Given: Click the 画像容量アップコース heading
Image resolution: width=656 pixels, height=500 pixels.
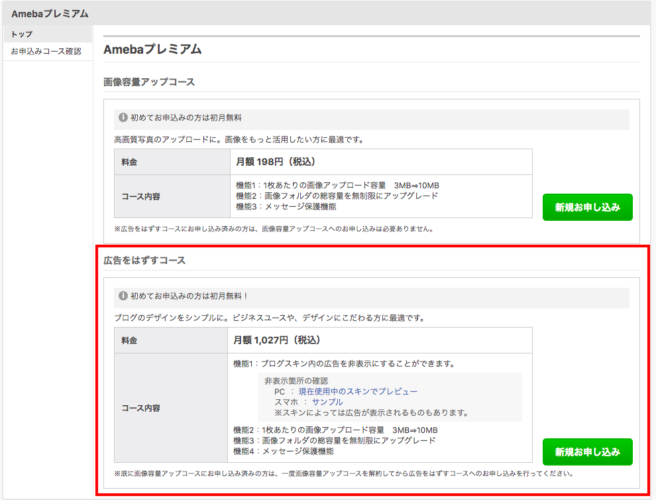Looking at the screenshot, I should 149,82.
